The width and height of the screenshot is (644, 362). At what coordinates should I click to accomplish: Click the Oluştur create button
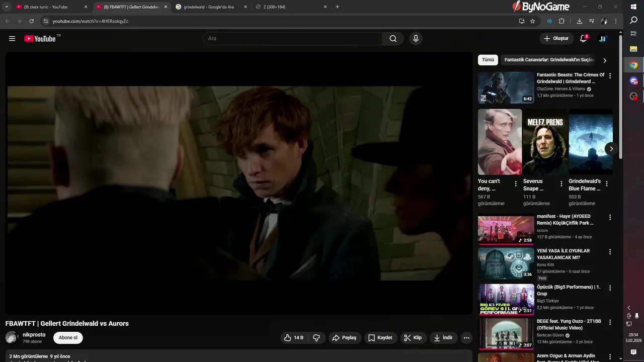tap(556, 39)
